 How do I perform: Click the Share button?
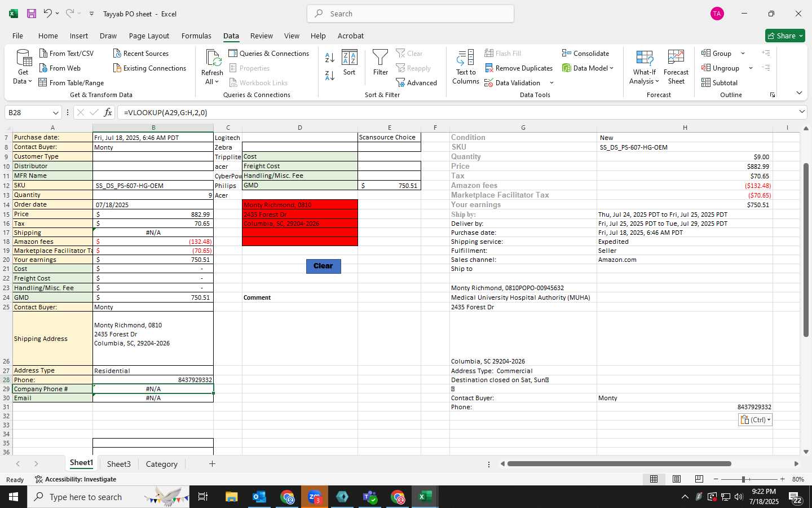coord(785,36)
